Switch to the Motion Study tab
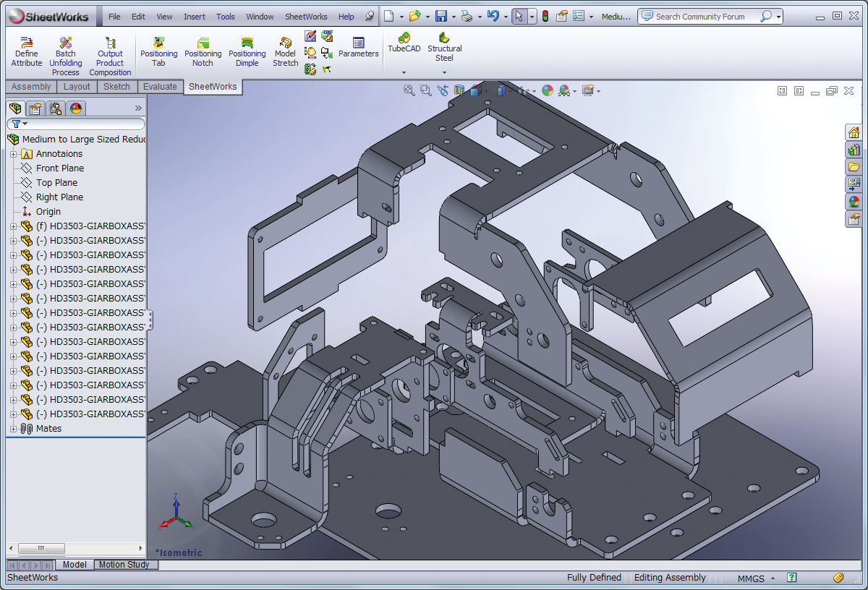The height and width of the screenshot is (590, 868). (124, 565)
